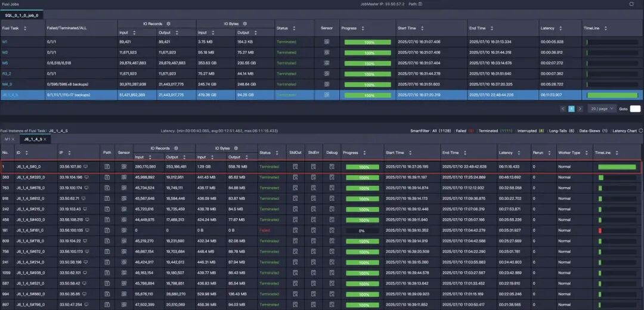Viewport: 644px width, 310px height.
Task: Click the refresh icon at top right
Action: point(631,4)
